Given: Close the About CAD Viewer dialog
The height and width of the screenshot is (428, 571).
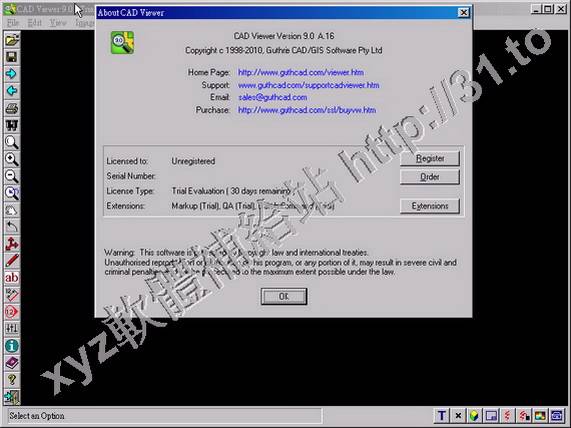Looking at the screenshot, I should coord(464,13).
